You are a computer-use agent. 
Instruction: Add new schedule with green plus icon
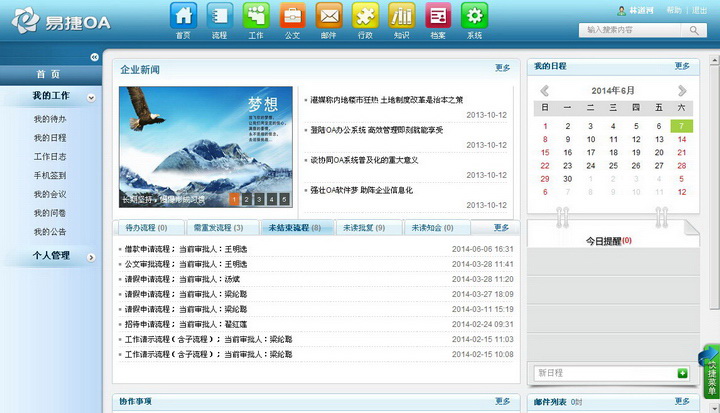point(682,373)
